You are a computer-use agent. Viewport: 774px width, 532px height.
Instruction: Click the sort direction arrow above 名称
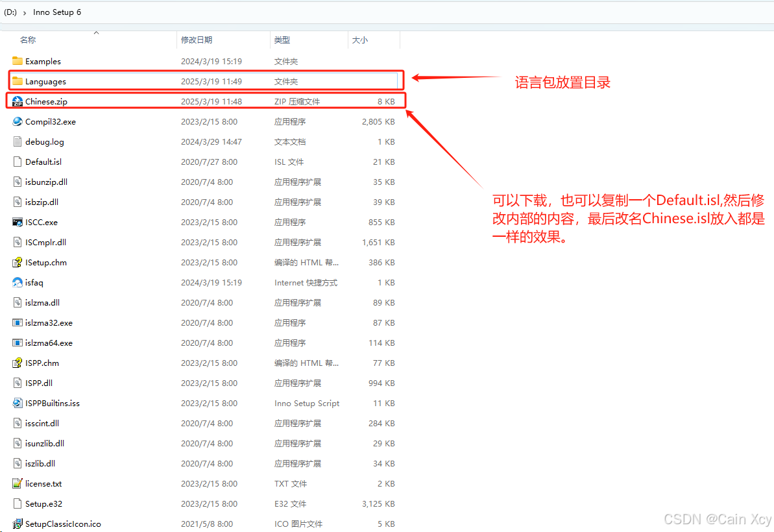point(96,32)
